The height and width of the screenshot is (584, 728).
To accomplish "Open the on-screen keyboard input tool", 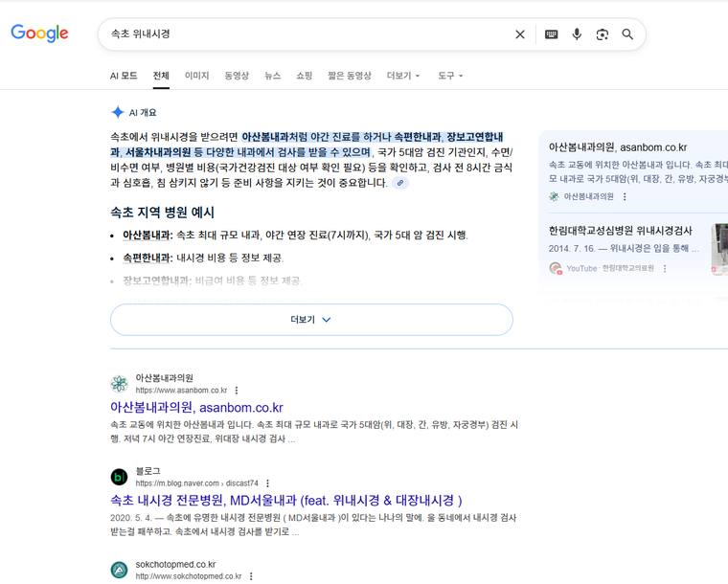I will pyautogui.click(x=551, y=34).
